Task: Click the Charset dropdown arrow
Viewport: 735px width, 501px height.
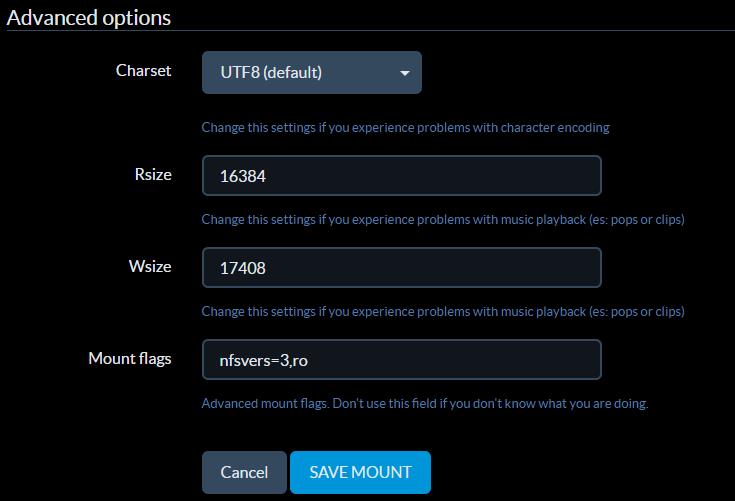Action: click(404, 73)
